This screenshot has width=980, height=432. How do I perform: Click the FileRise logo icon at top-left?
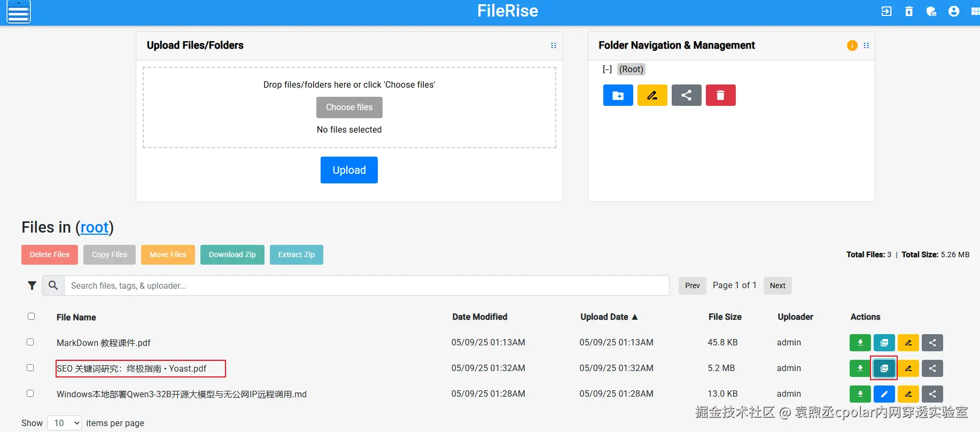point(19,12)
